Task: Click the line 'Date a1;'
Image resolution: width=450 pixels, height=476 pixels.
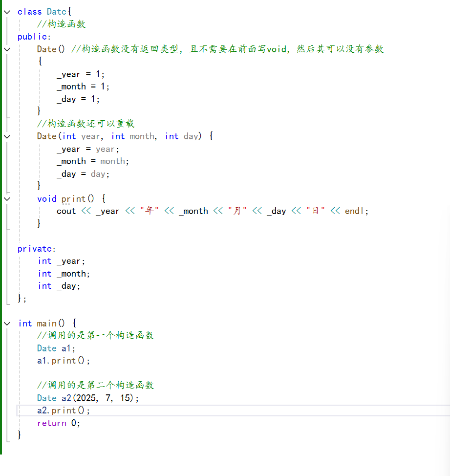Action: [x=56, y=348]
